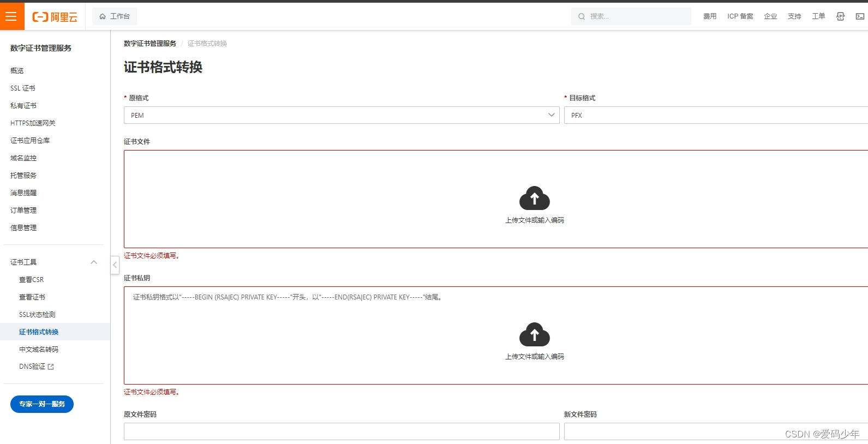868x444 pixels.
Task: Click the language switch icon in top bar
Action: tap(840, 16)
